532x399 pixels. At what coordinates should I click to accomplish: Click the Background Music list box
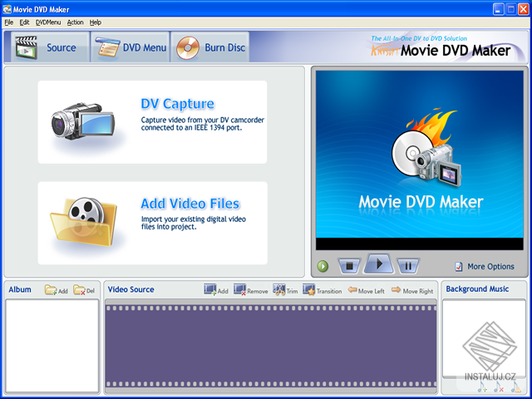coord(484,338)
